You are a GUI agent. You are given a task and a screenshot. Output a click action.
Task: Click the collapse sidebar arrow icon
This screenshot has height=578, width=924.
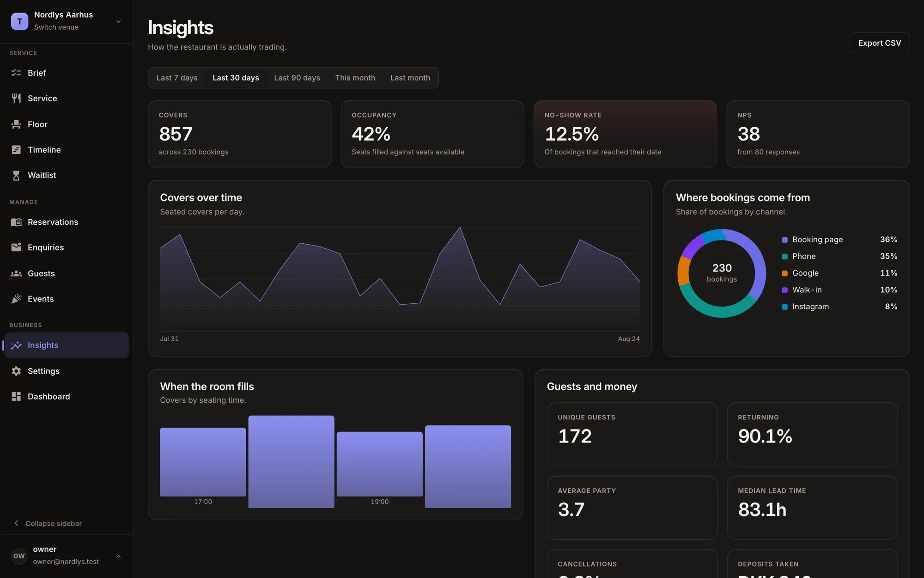click(16, 523)
